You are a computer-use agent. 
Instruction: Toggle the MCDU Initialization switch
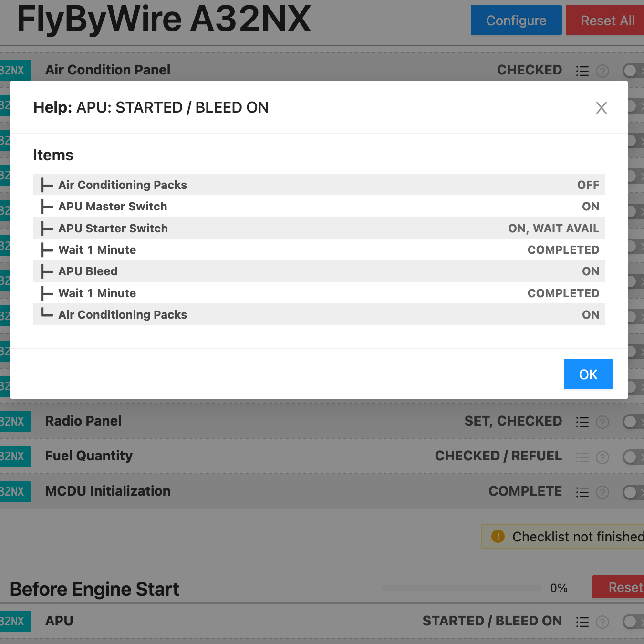(x=634, y=492)
